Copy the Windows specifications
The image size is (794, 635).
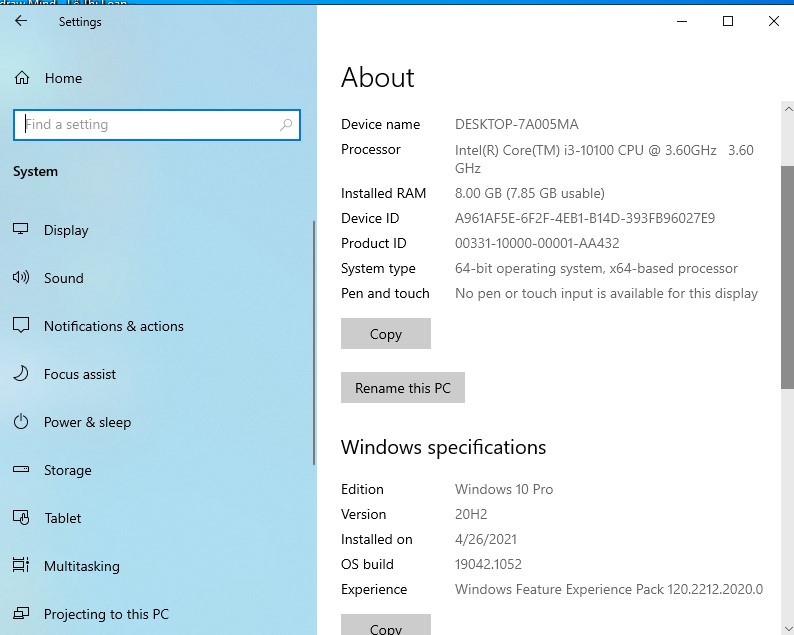tap(385, 627)
